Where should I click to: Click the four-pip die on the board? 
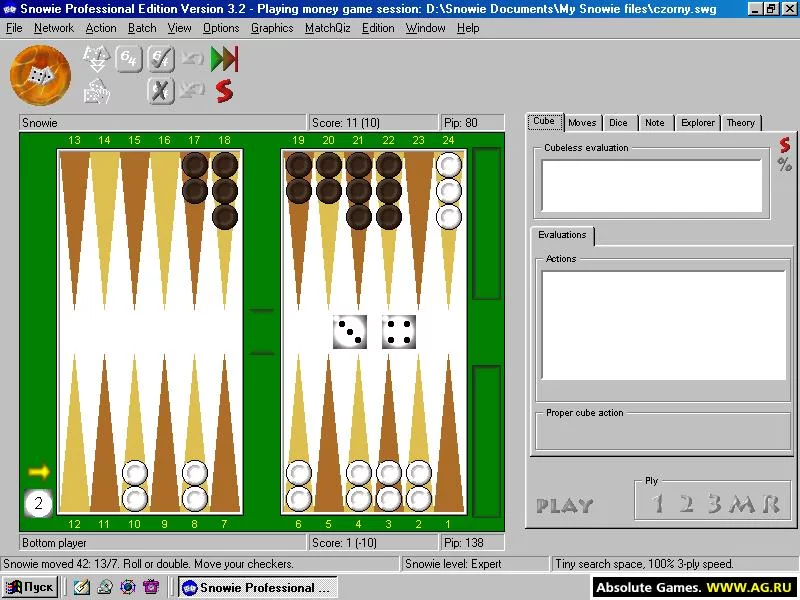[x=398, y=332]
